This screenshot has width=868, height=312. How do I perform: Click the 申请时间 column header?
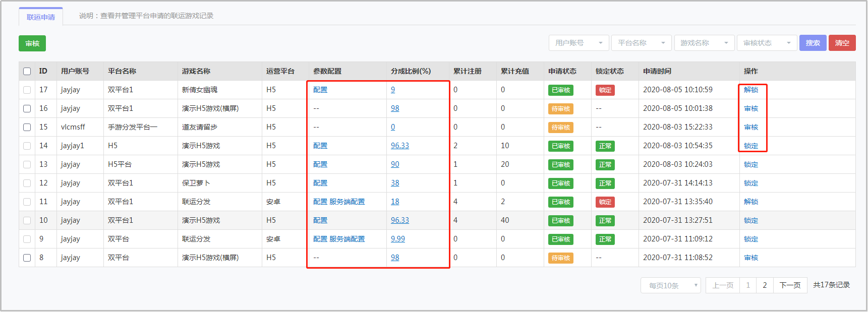click(657, 71)
